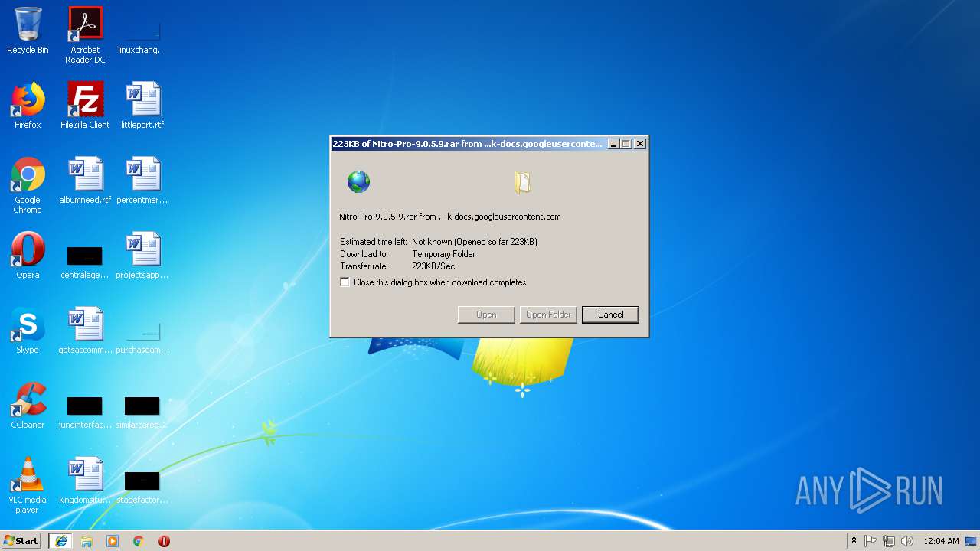Select projectsapp... document icon
Image resolution: width=980 pixels, height=551 pixels.
pos(142,256)
